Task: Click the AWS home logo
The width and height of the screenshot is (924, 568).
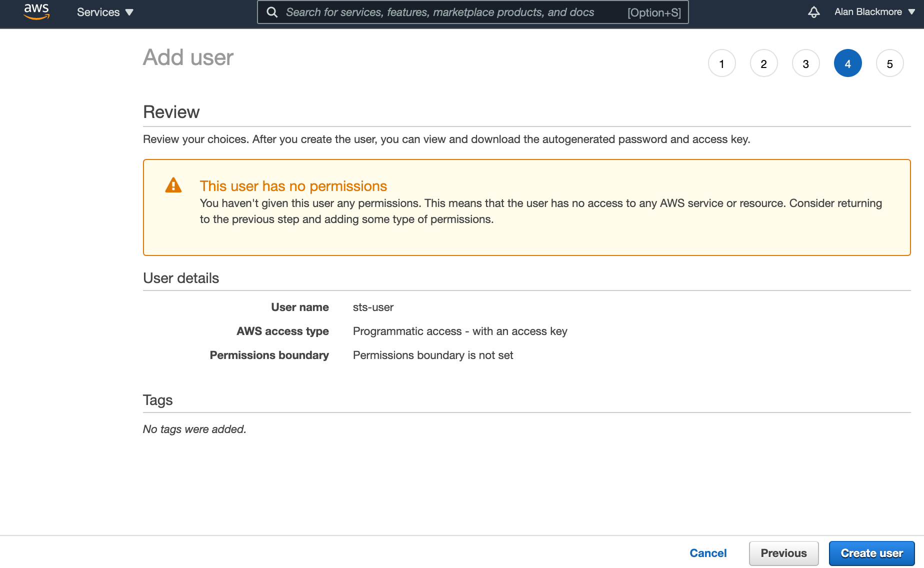Action: [36, 12]
